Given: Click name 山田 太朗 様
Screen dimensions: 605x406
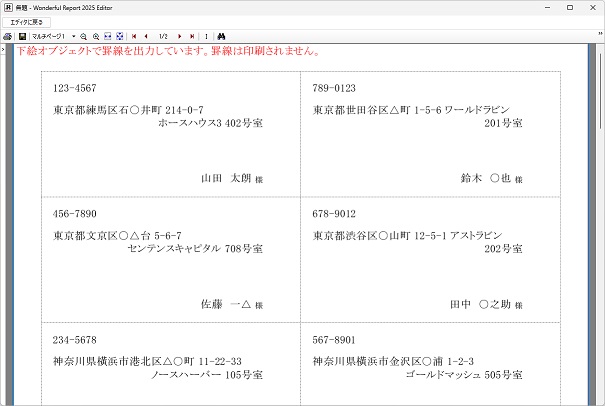Looking at the screenshot, I should [x=232, y=178].
